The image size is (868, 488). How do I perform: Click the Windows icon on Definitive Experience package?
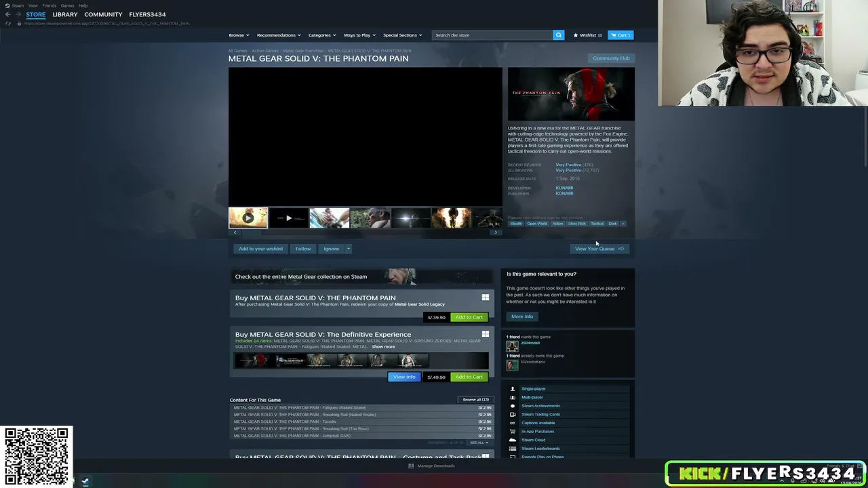(x=486, y=334)
